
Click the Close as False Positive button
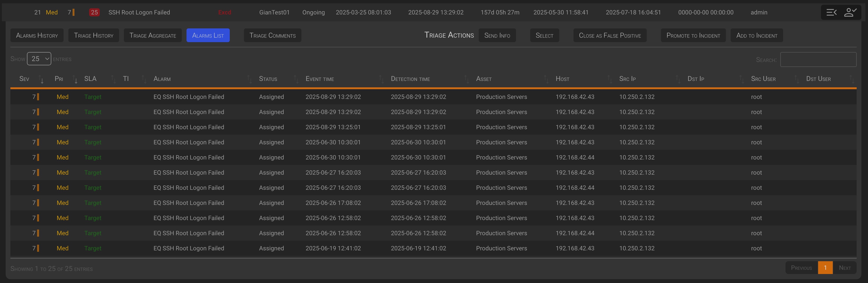tap(610, 35)
